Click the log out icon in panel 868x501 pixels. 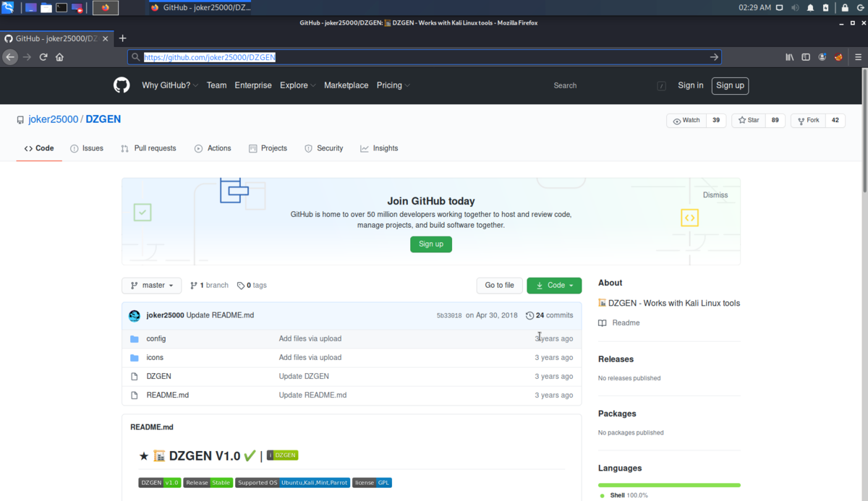coord(859,8)
